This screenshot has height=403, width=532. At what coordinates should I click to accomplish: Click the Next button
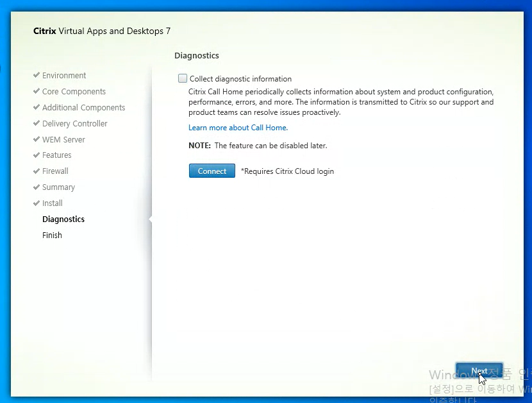pos(479,371)
